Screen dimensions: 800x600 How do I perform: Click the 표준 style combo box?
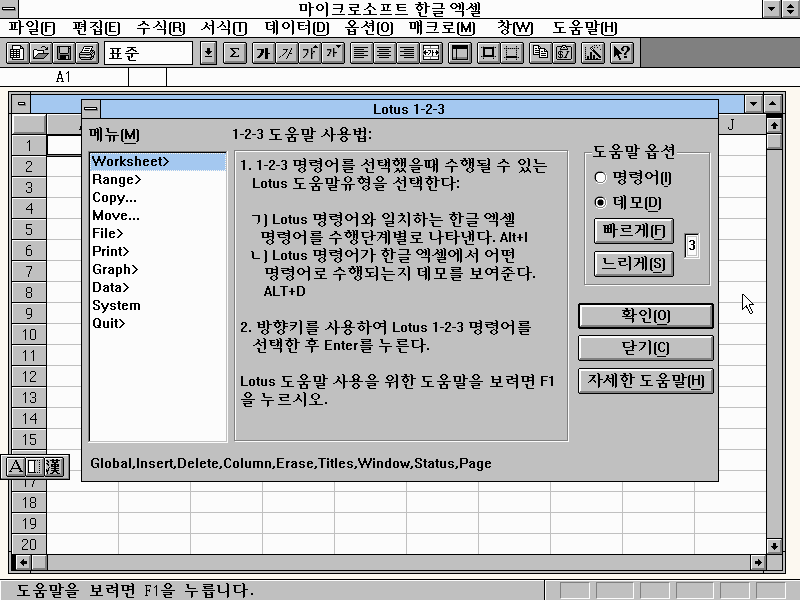coord(148,53)
